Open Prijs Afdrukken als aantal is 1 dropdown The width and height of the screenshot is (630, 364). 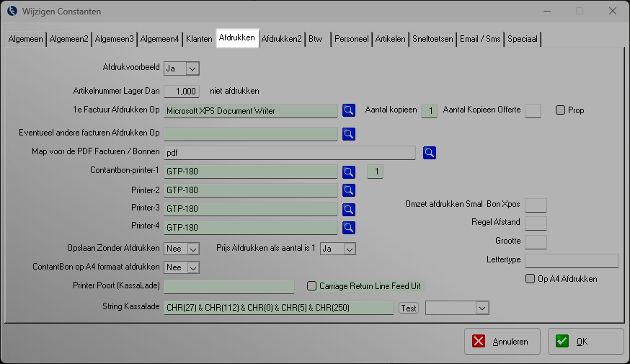tap(349, 249)
